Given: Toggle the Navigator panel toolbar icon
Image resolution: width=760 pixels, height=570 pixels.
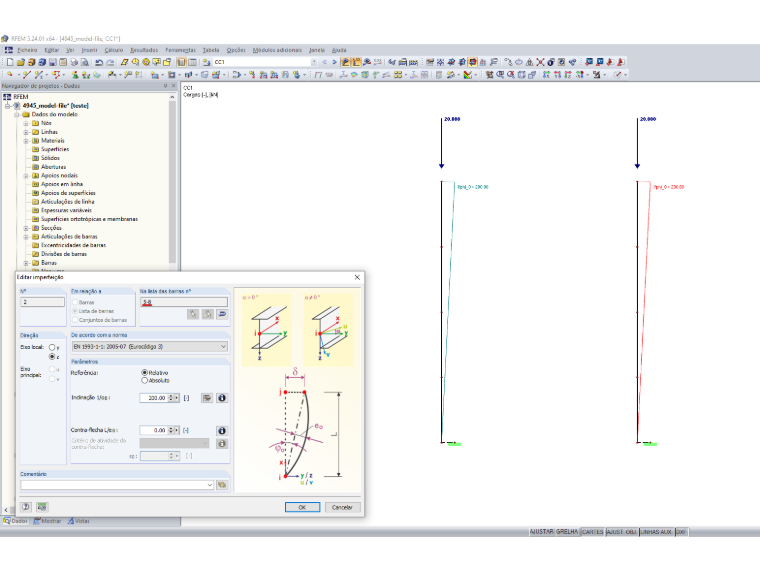Looking at the screenshot, I should click(181, 62).
